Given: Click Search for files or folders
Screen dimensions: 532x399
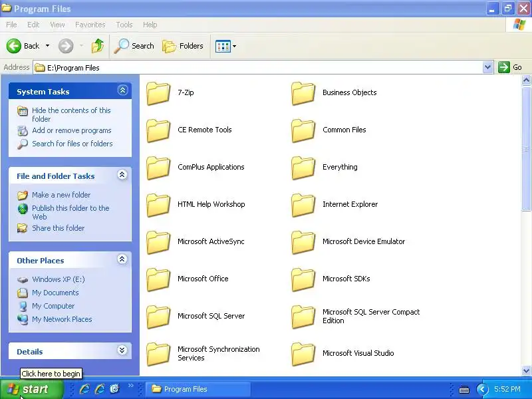Looking at the screenshot, I should point(72,144).
